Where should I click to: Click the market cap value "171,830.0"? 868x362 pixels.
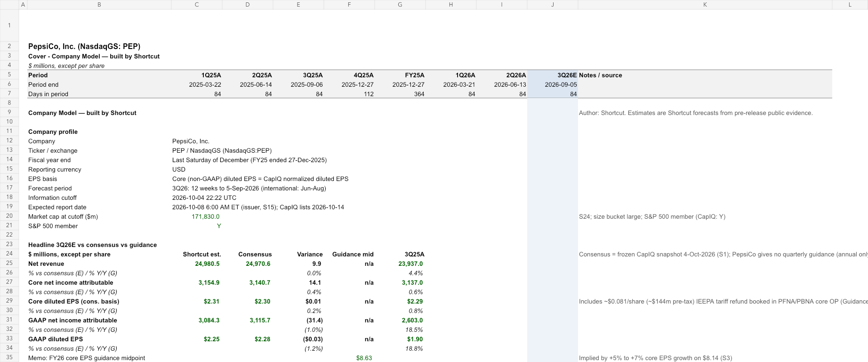[205, 216]
